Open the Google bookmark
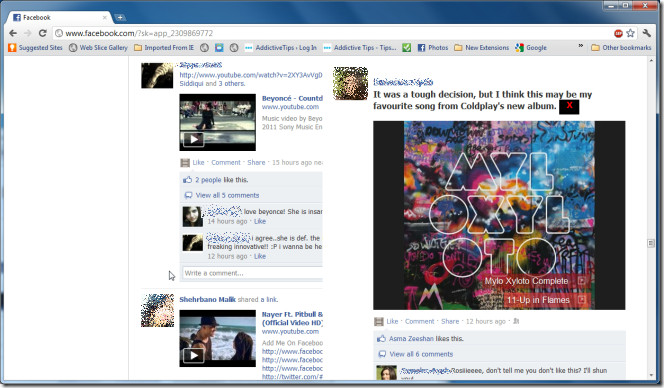664x388 pixels. (531, 47)
